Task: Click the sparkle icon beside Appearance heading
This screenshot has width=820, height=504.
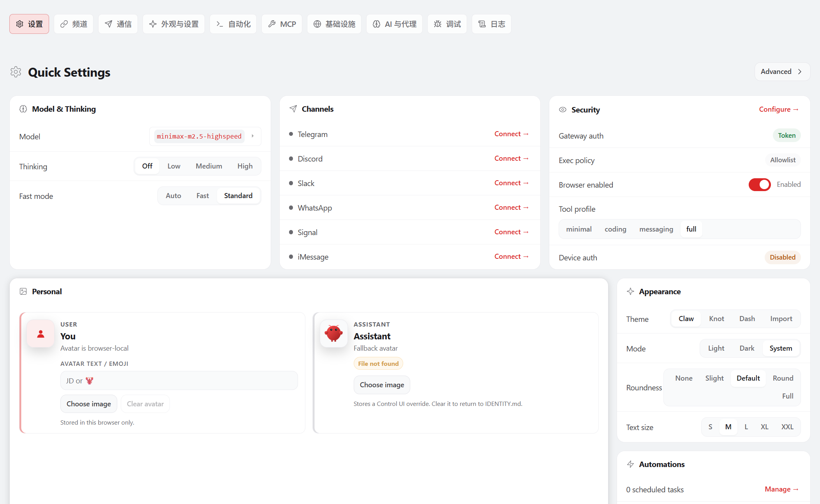Action: tap(630, 292)
